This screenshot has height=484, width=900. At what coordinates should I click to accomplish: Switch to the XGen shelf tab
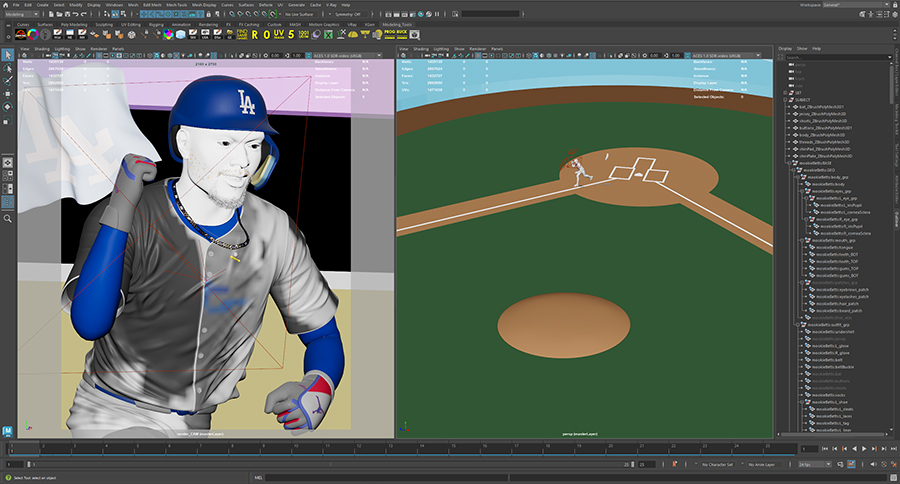[x=369, y=25]
